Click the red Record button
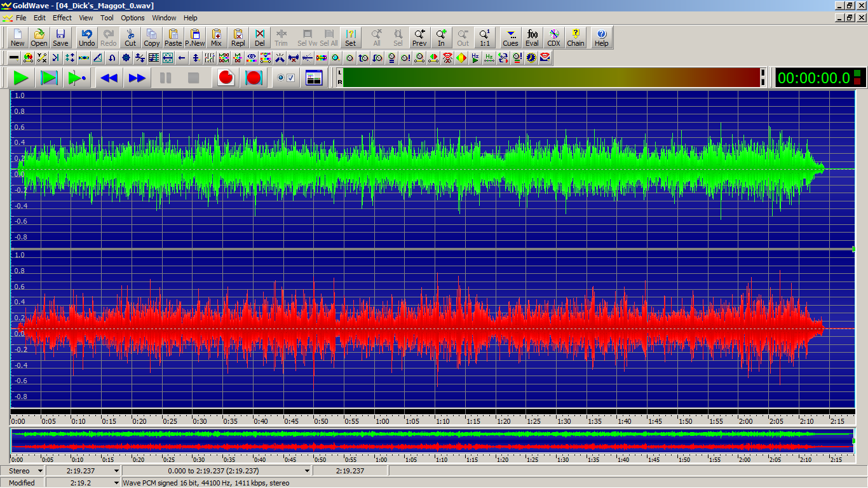This screenshot has width=868, height=488. (x=226, y=78)
